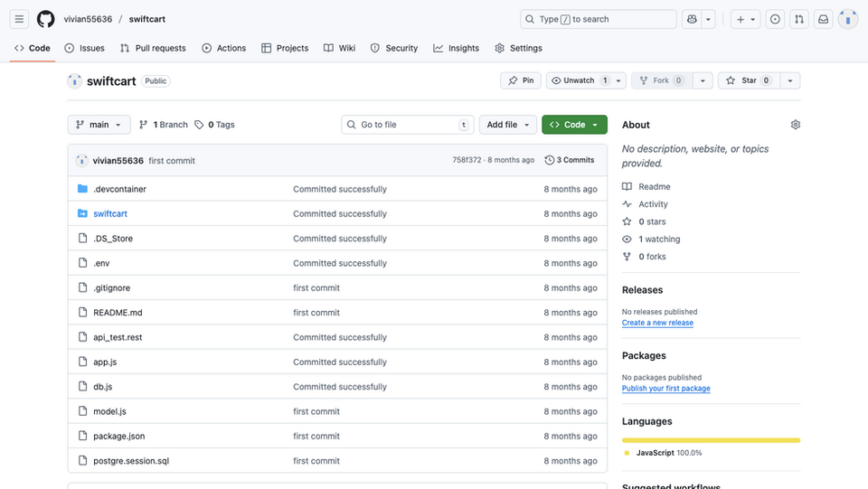Click Publish your first package link
Image resolution: width=868 pixels, height=489 pixels.
tap(666, 389)
